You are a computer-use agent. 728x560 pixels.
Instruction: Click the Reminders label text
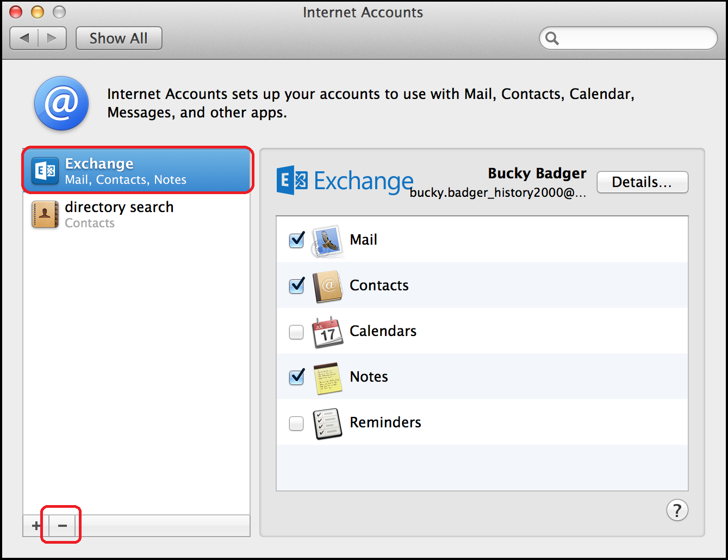385,422
